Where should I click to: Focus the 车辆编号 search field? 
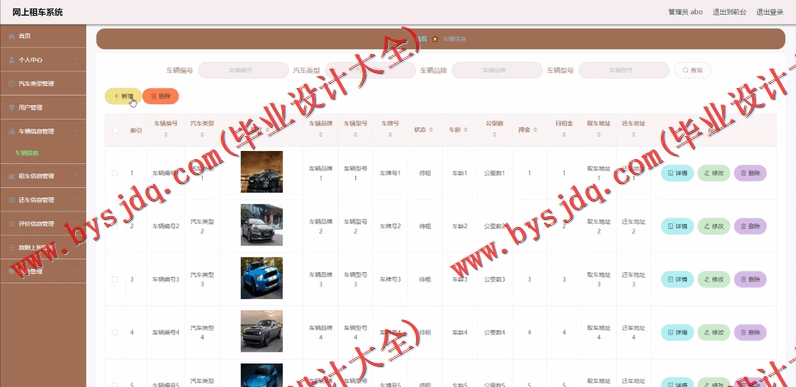(x=243, y=71)
